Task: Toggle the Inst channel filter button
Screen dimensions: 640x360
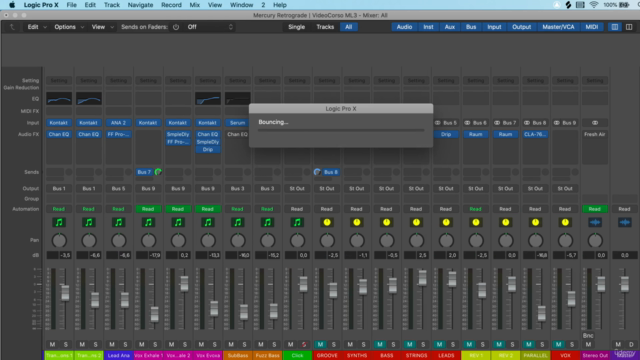Action: 428,27
